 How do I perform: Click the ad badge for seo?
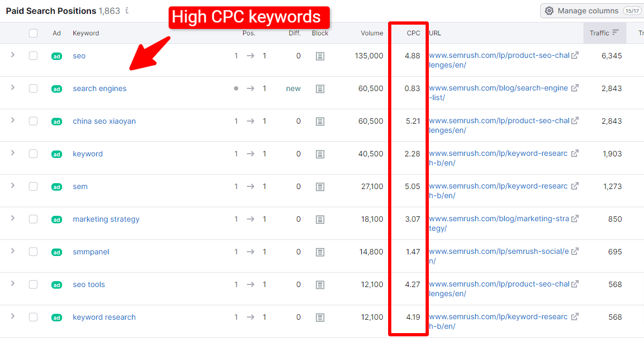click(57, 56)
